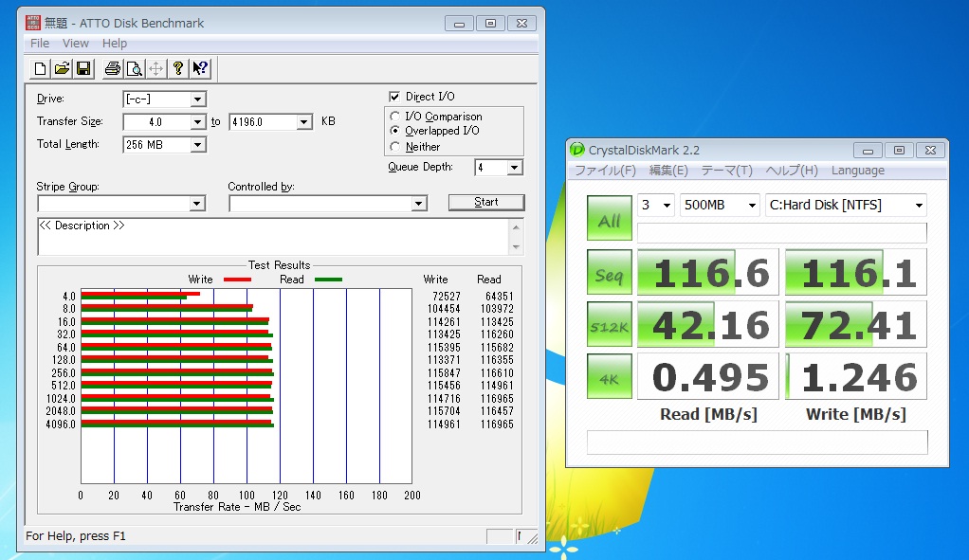Click the All button in CrystalDiskMark
The height and width of the screenshot is (560, 969).
[x=609, y=220]
